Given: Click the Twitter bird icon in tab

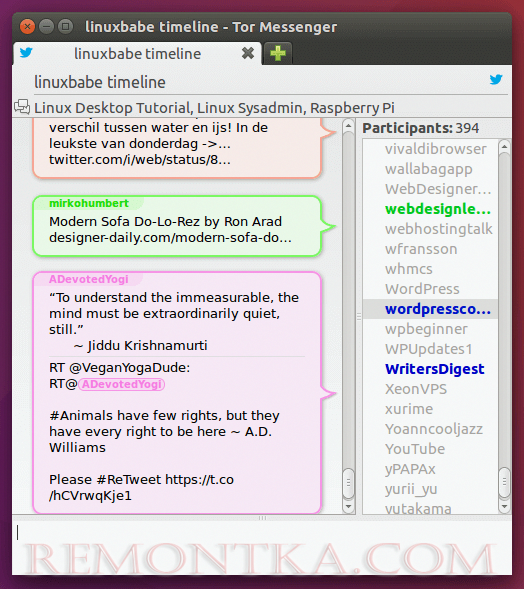Looking at the screenshot, I should [26, 52].
